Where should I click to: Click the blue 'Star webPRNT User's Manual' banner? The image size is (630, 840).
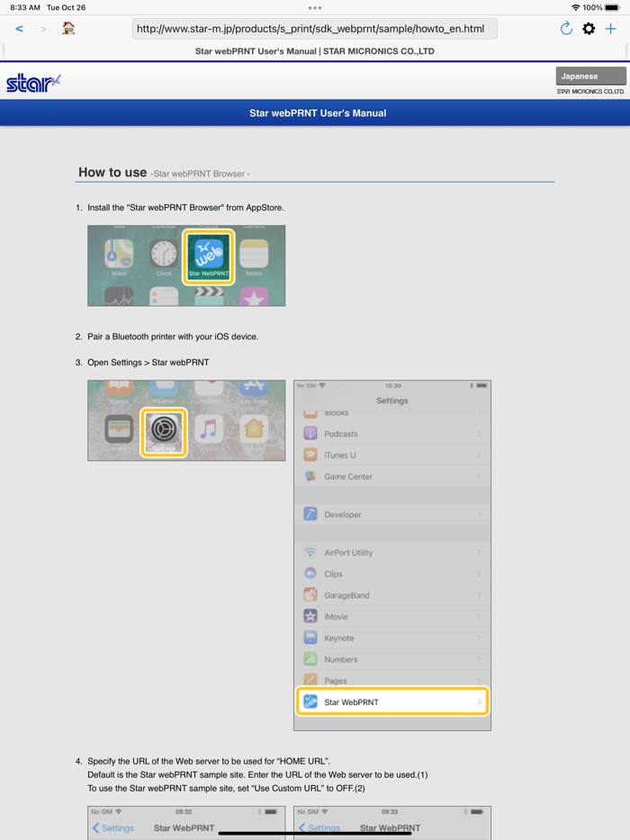[x=315, y=113]
